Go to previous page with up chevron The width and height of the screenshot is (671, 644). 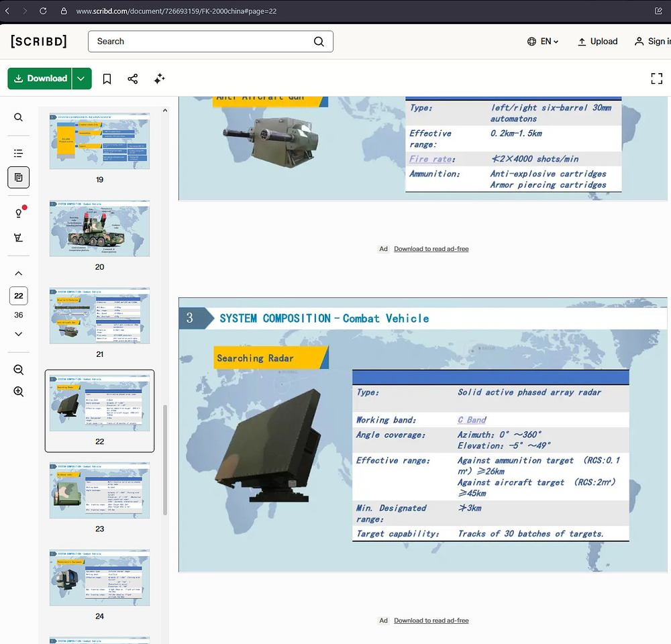click(x=18, y=274)
